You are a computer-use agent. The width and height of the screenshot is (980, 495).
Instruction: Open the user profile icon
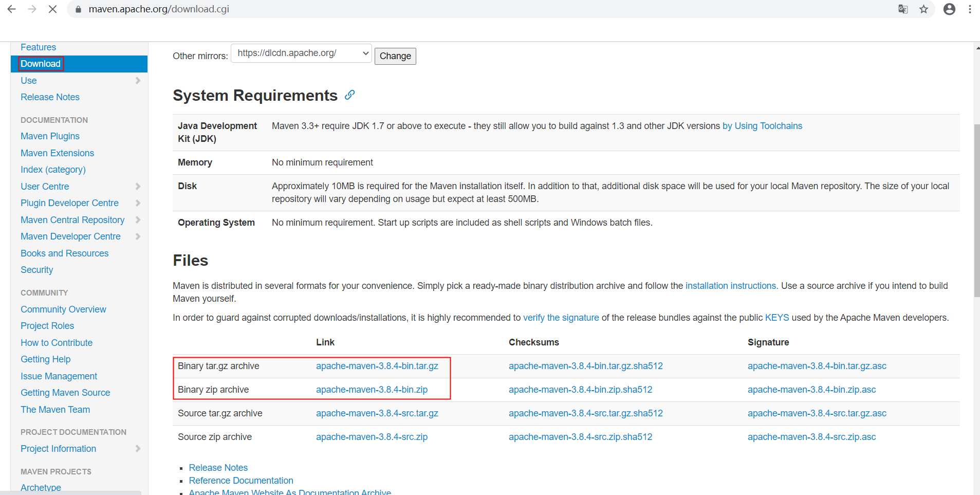[x=949, y=9]
